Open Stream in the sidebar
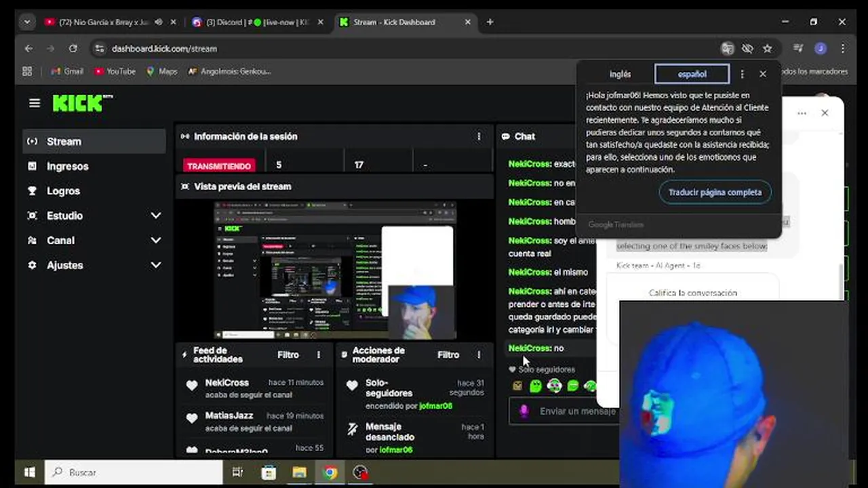The image size is (868, 488). [x=94, y=141]
